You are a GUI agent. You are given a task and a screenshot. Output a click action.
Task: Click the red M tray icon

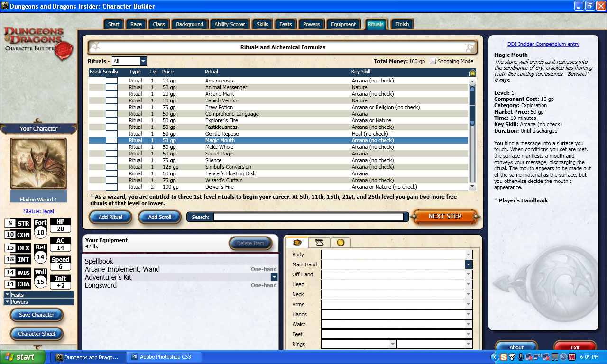572,357
